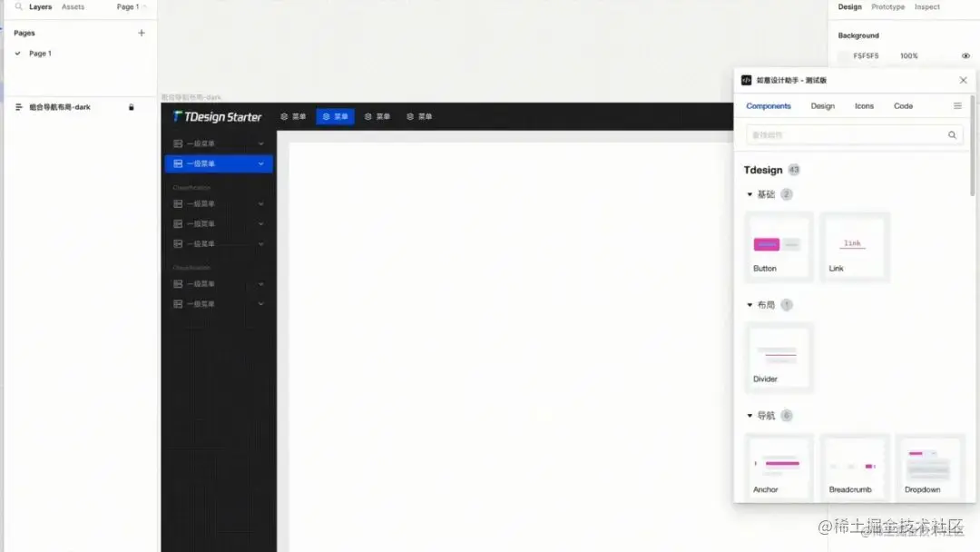
Task: Select the highlighted blue top nav menu item
Action: (335, 117)
